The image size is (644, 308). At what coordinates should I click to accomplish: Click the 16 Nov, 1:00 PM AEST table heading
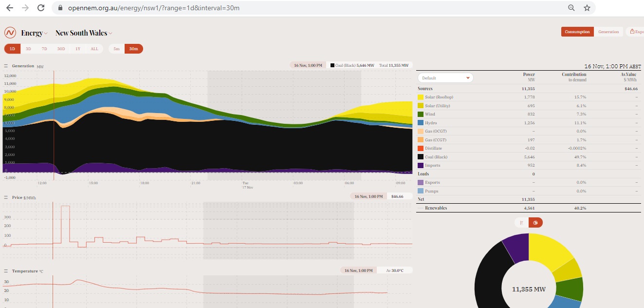pos(612,66)
